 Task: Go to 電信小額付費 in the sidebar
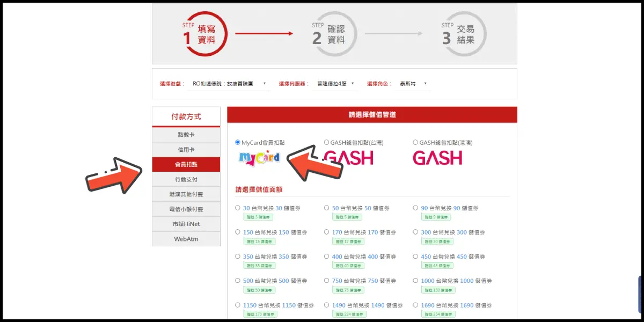[186, 209]
